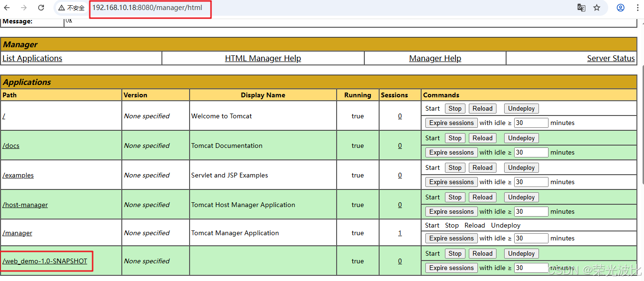Expire sessions for root / application

(x=452, y=123)
